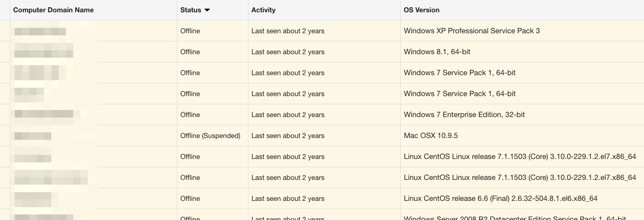
Task: Click the Offline status in the CentOS 6.6 row
Action: pos(190,199)
